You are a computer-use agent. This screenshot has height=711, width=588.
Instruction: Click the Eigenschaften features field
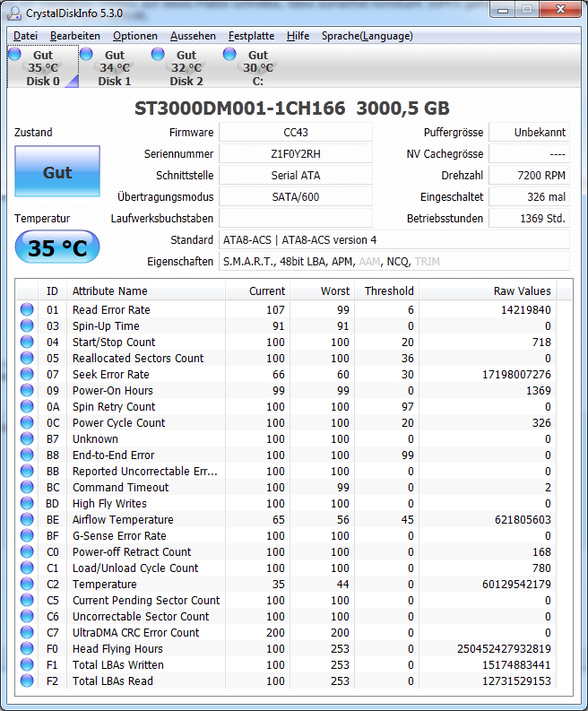(394, 262)
